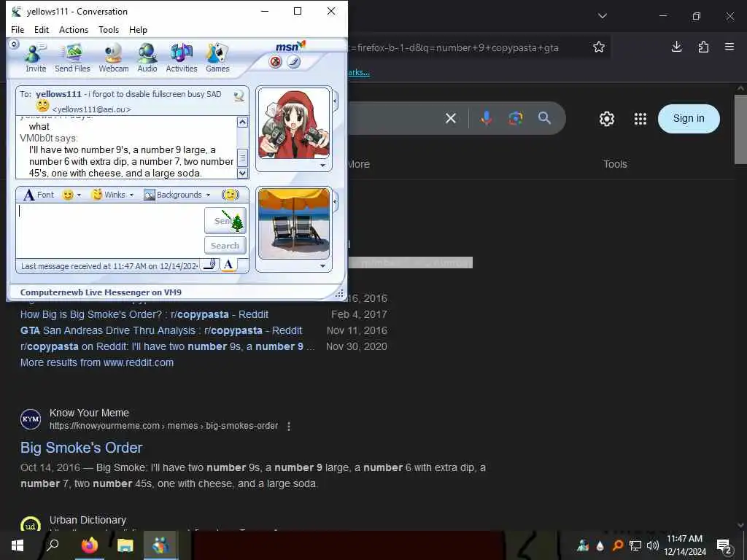Open Google search Tools
This screenshot has height=560, width=747.
[x=615, y=164]
